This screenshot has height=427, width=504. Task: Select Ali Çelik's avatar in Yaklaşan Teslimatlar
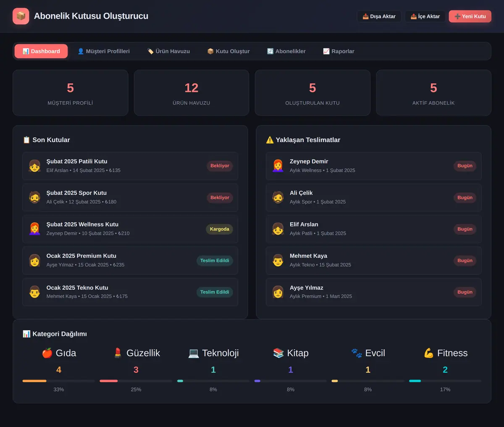(x=278, y=197)
